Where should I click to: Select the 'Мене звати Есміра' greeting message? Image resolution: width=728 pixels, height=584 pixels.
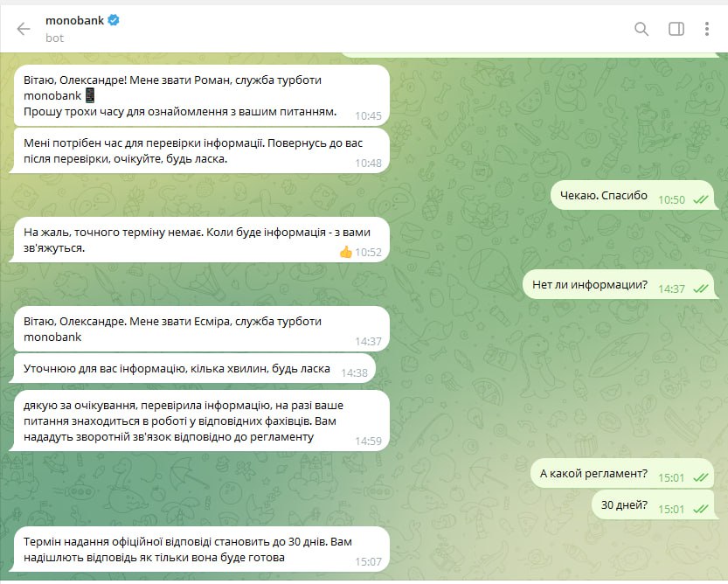tap(202, 329)
